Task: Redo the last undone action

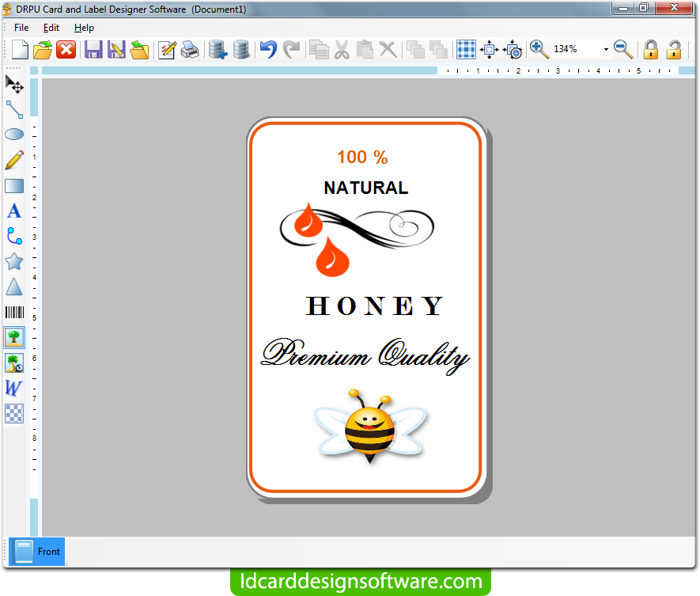Action: [x=292, y=50]
